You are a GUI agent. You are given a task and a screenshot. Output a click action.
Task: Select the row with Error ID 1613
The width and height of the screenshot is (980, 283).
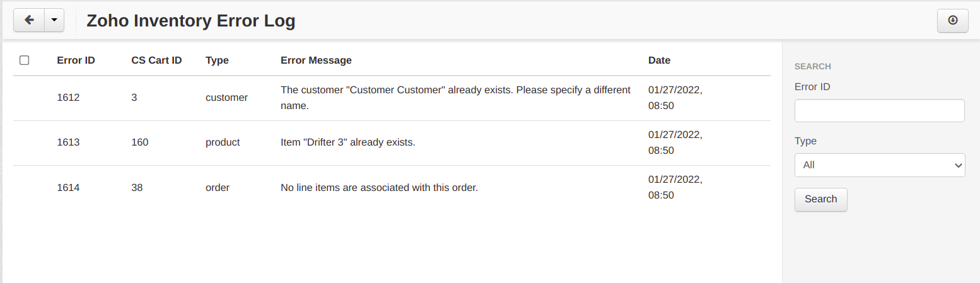point(392,143)
